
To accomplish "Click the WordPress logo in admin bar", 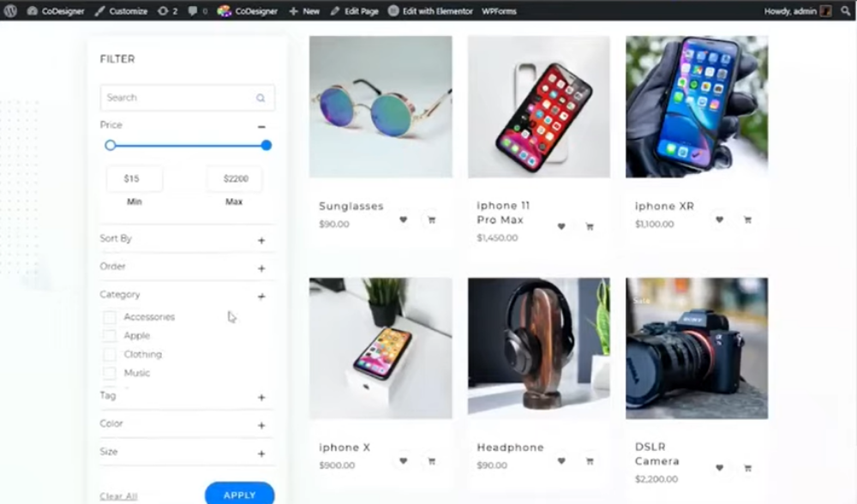I will (x=9, y=11).
